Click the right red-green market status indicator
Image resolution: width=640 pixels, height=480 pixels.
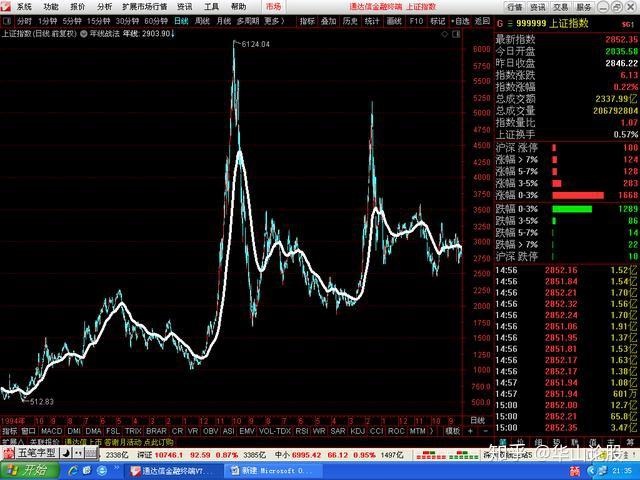[463, 455]
